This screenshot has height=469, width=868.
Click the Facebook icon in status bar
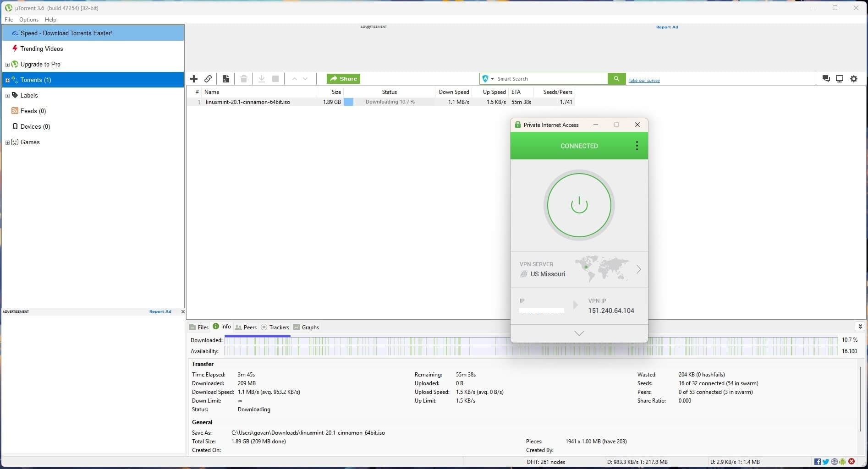point(818,462)
